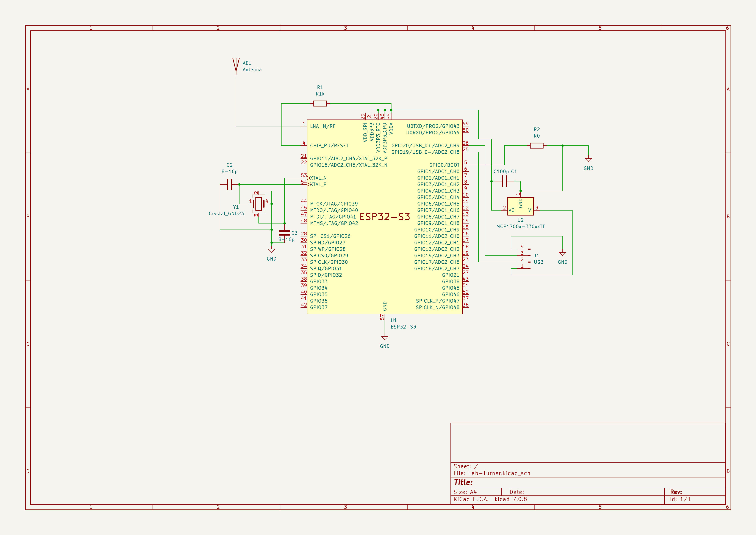Click the CHIP_PU/RESET pin label
The width and height of the screenshot is (756, 535).
tap(329, 146)
